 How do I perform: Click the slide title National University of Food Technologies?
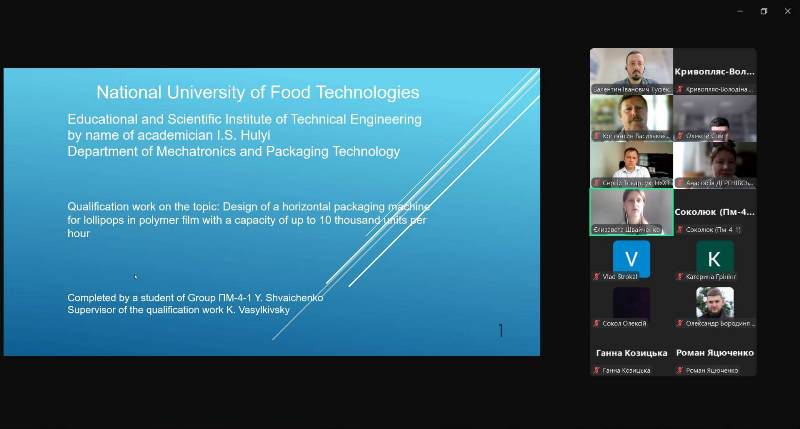click(x=258, y=92)
